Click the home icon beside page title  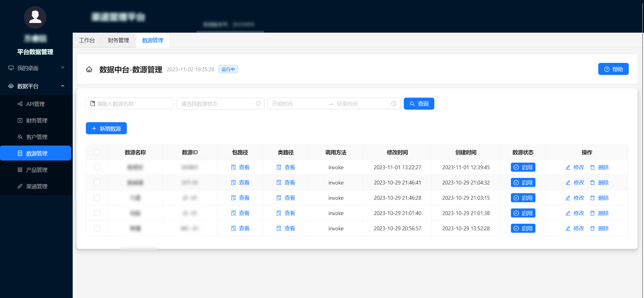click(89, 69)
